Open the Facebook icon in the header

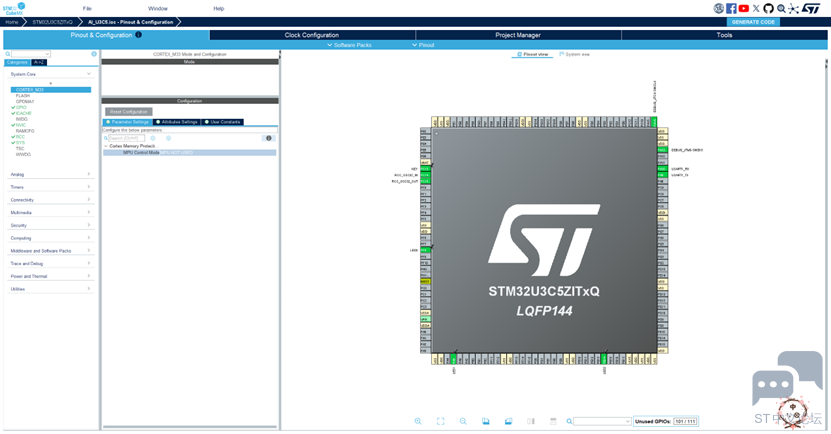point(731,8)
